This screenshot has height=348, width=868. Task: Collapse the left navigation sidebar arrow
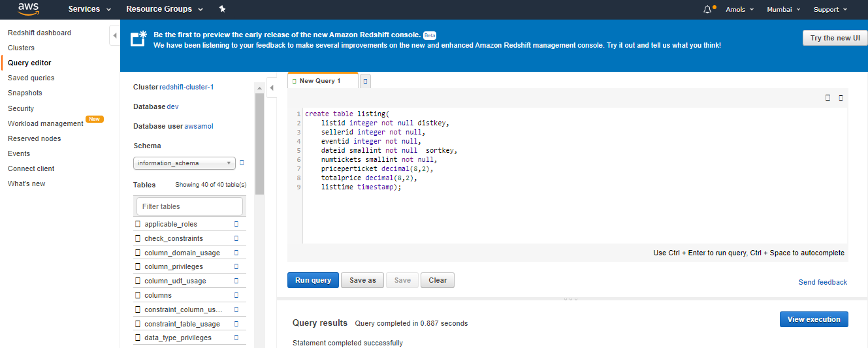click(x=115, y=35)
